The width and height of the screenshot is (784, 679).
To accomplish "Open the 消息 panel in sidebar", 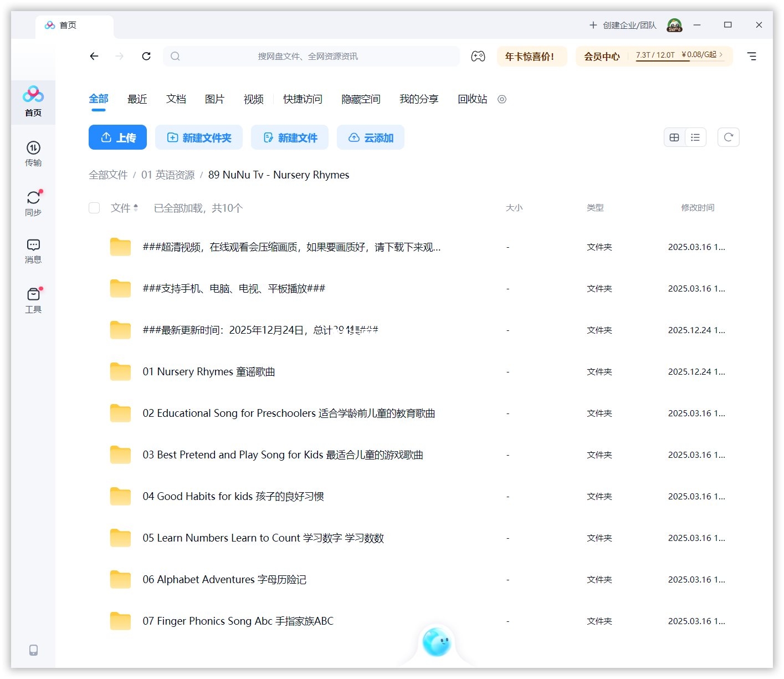I will pyautogui.click(x=33, y=251).
